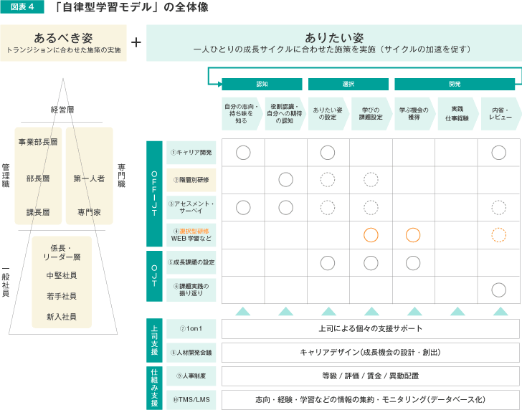Select the ⑤成長課題の設定 row label
Viewport: 522px width, 420px height.
tap(191, 262)
